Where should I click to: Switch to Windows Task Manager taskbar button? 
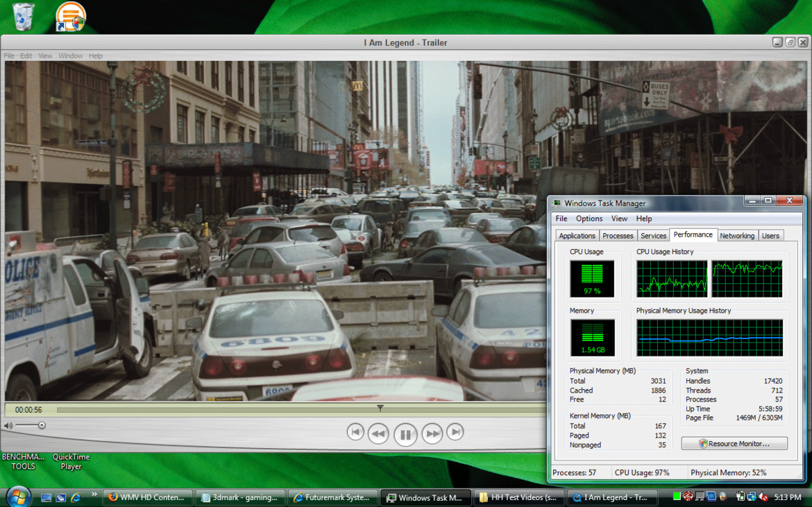pos(425,498)
